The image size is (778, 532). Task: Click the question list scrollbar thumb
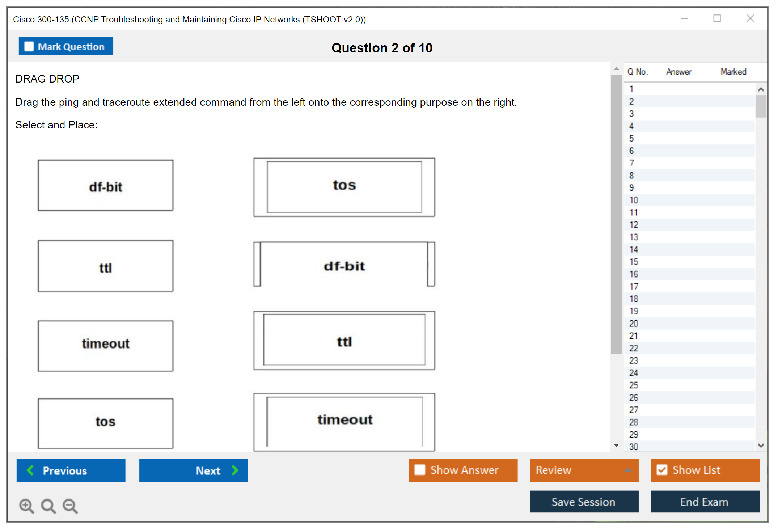point(761,106)
